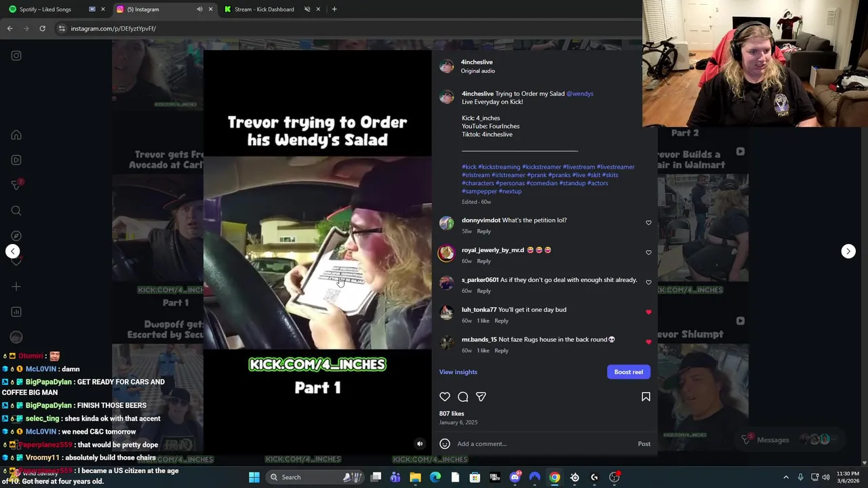
Task: Open Dashboard insights icon in sidebar
Action: (x=16, y=312)
